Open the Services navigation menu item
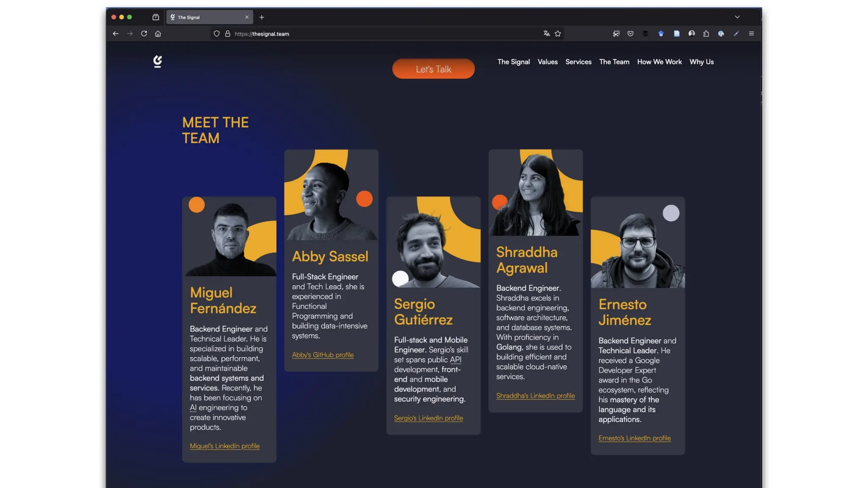 pyautogui.click(x=578, y=62)
